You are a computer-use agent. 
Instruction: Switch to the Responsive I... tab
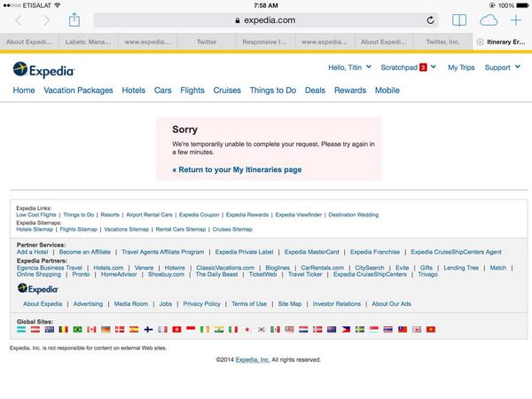265,42
